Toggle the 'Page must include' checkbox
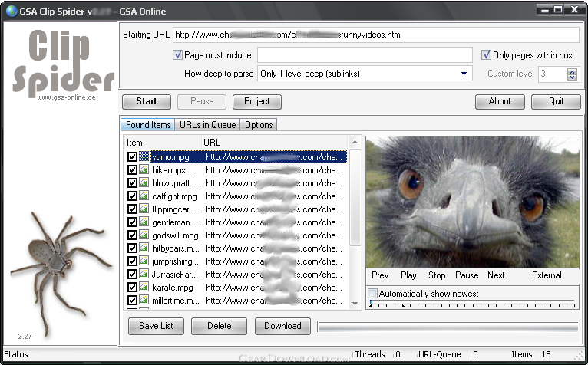 pos(178,55)
